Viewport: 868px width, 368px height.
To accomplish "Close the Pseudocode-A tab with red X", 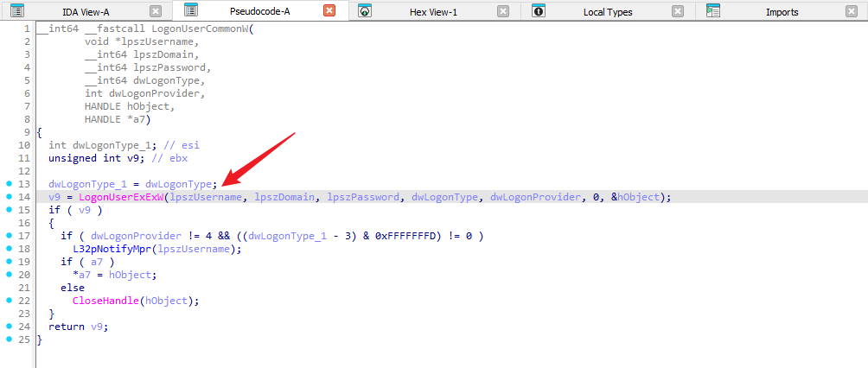I will click(329, 11).
